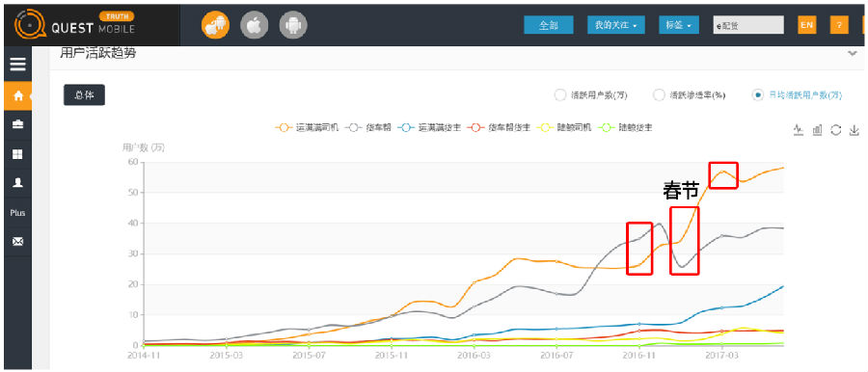
Task: Download the chart as image
Action: (854, 130)
